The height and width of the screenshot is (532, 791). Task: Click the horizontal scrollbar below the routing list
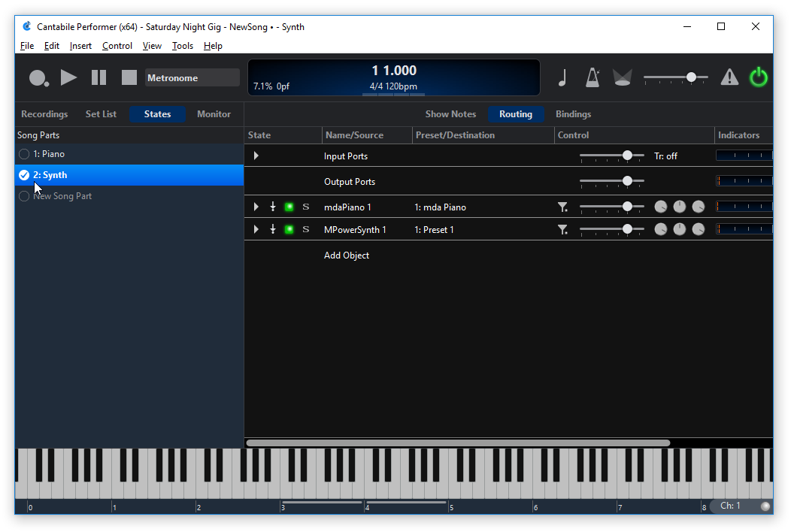coord(458,443)
